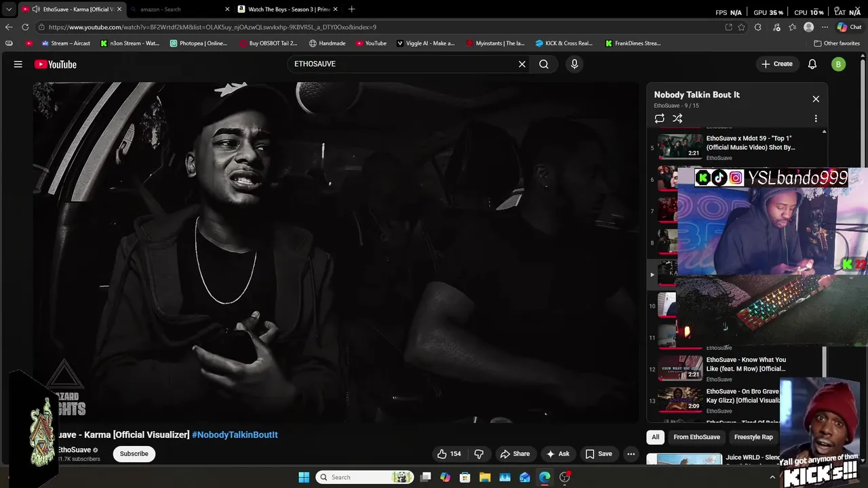
Task: Toggle loop playlist
Action: coord(659,119)
